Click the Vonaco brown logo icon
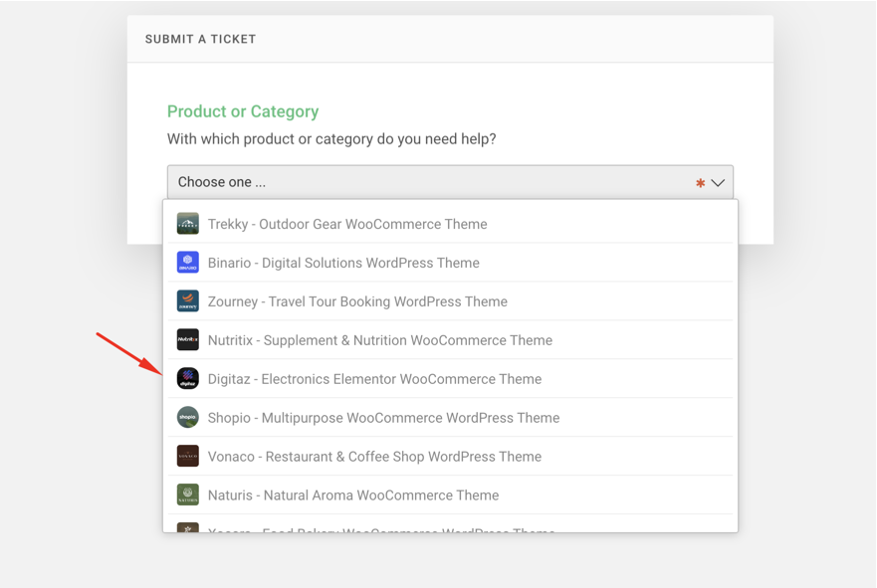The width and height of the screenshot is (877, 588). click(188, 456)
